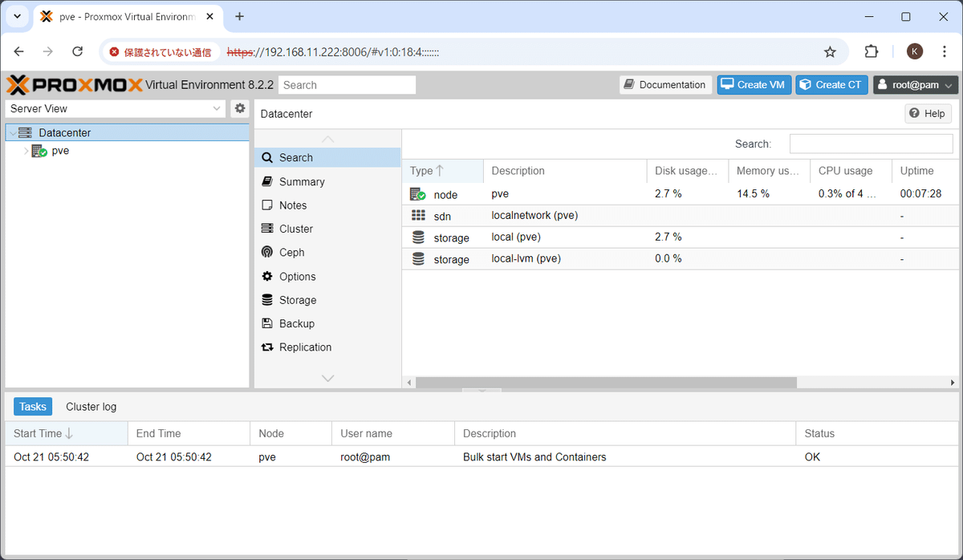Click the Options gear icon

click(267, 276)
